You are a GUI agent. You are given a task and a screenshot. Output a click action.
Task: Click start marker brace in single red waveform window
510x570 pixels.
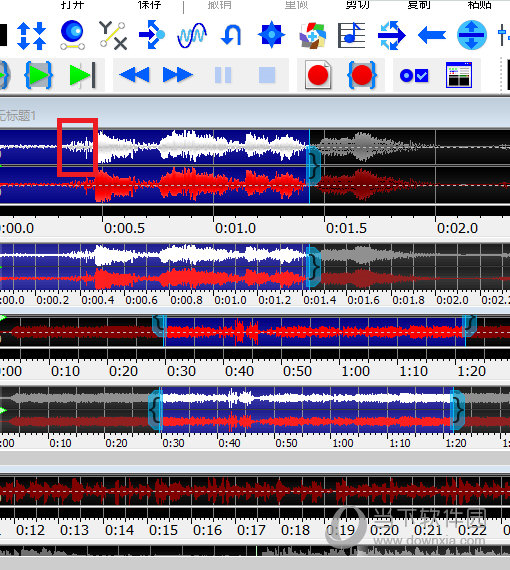(x=159, y=326)
